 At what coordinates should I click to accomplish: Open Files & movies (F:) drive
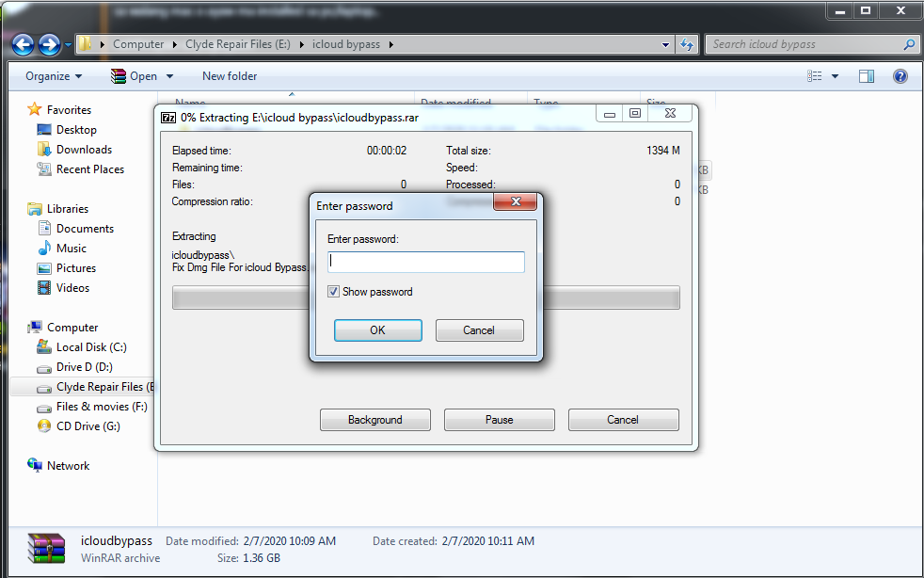102,407
